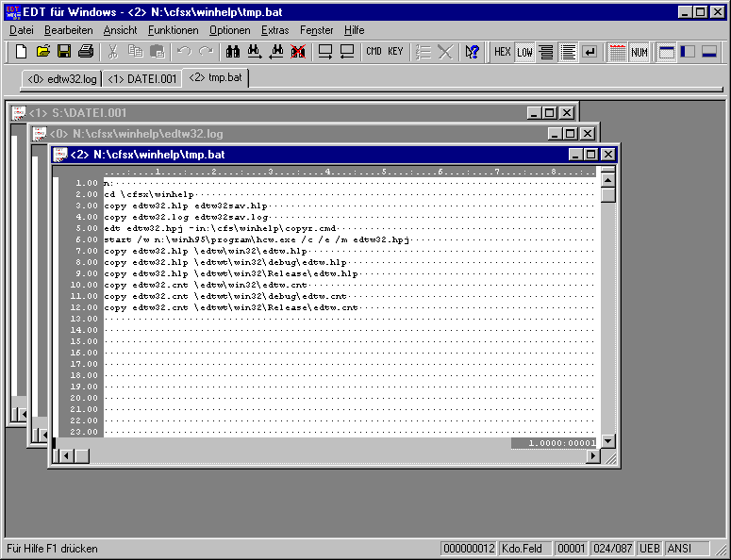Viewport: 731px width, 560px height.
Task: Toggle the LOW lowercase mode button
Action: point(524,52)
